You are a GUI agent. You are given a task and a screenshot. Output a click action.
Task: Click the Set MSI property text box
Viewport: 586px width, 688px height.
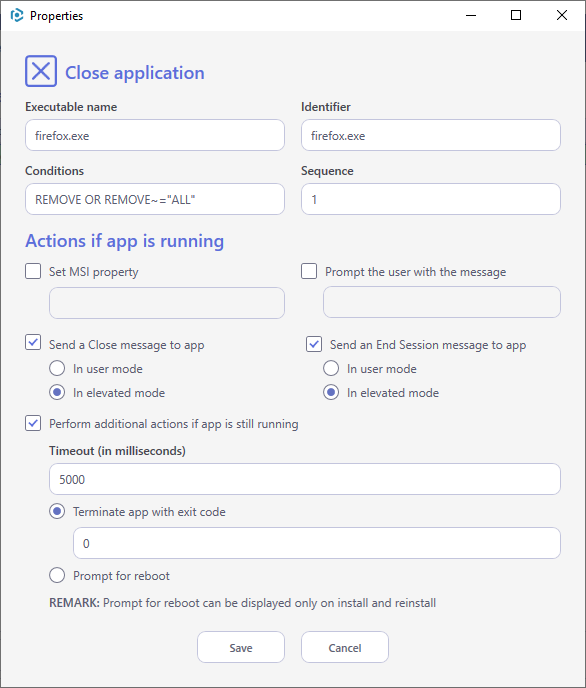point(167,303)
